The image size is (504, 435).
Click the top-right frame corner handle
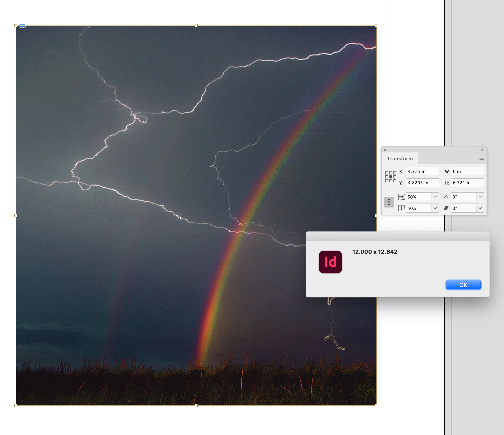coord(376,26)
